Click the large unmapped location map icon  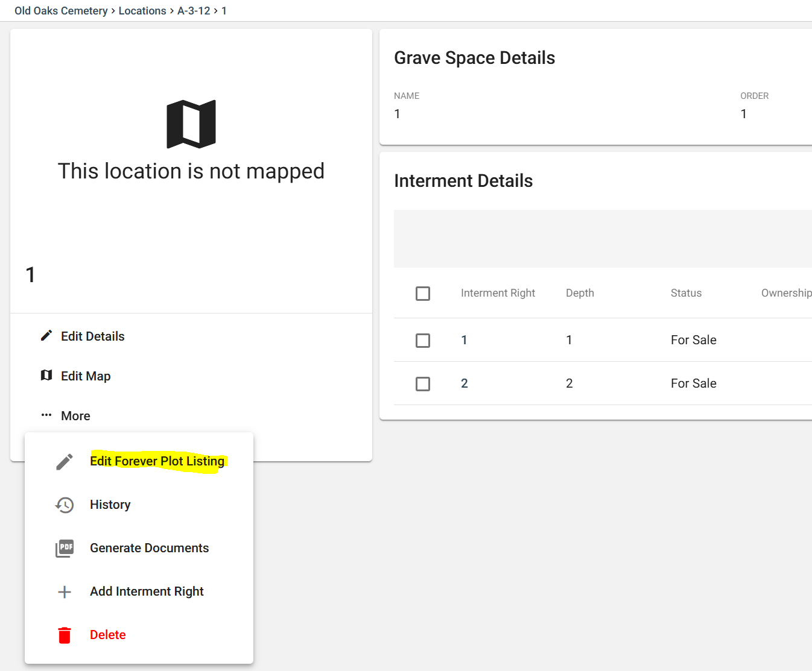(191, 124)
